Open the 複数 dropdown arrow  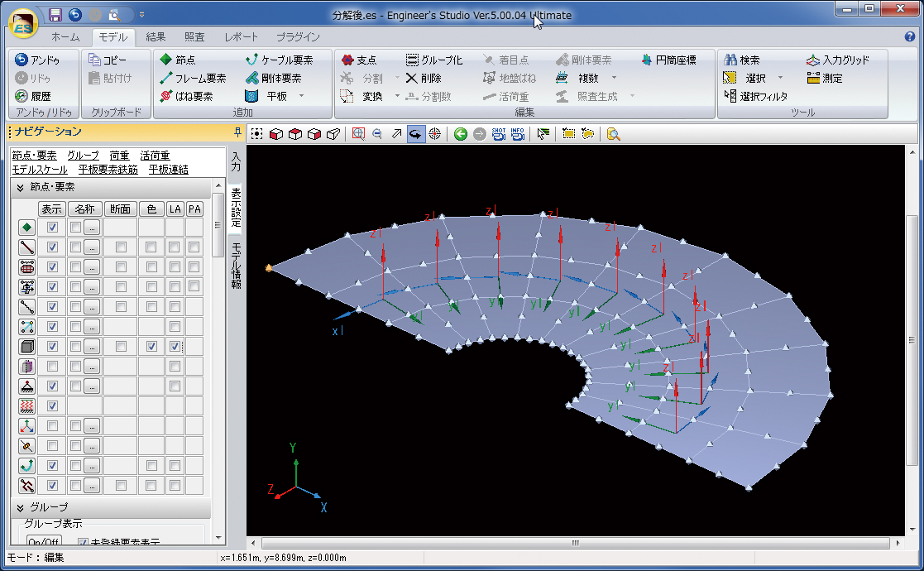point(614,78)
